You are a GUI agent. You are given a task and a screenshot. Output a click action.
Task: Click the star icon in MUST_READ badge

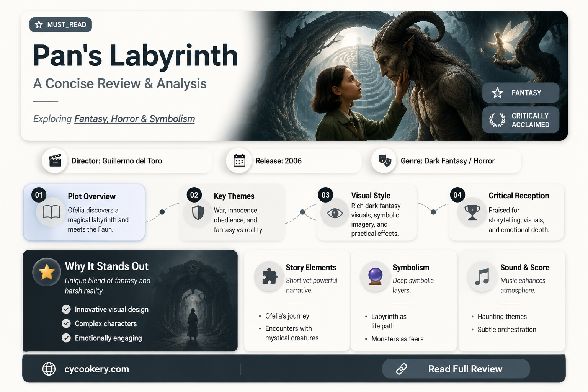pos(39,25)
